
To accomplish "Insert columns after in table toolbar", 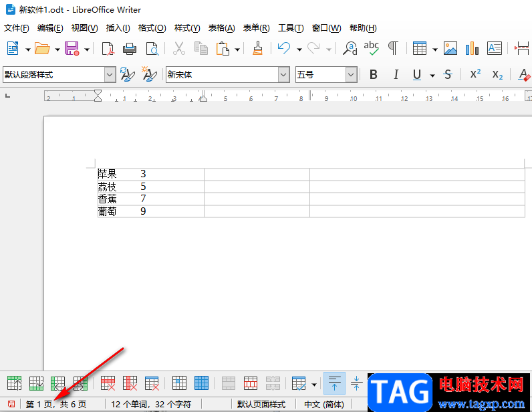I will click(x=80, y=383).
